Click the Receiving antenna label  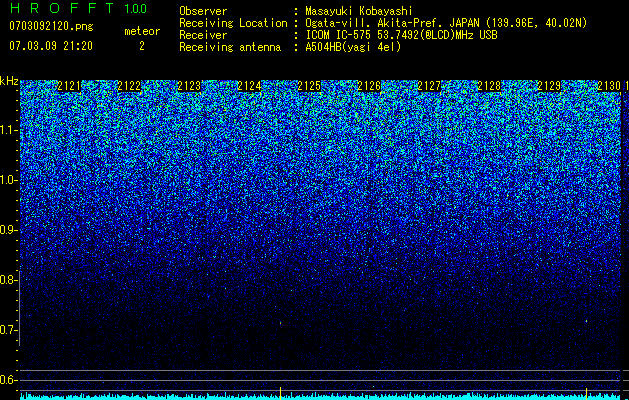[230, 47]
